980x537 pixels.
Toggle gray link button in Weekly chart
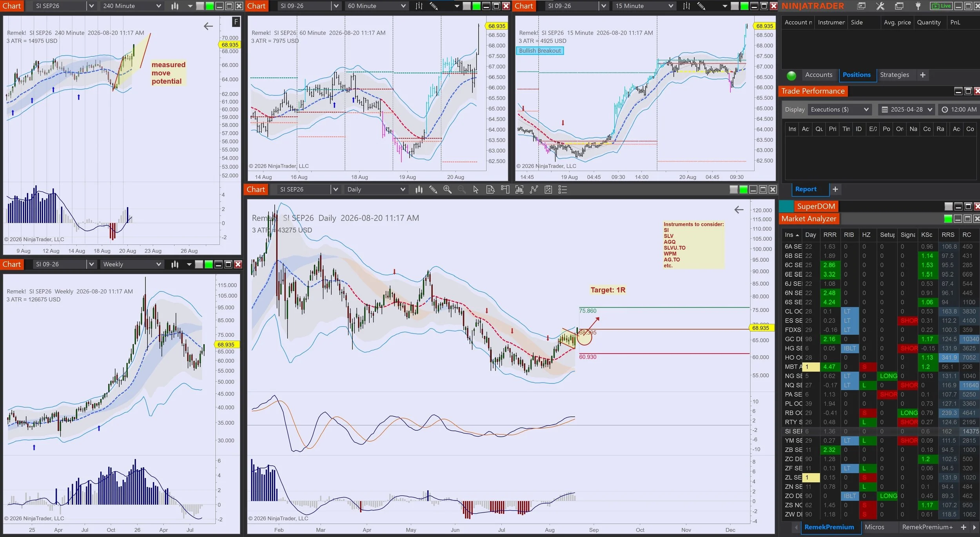tap(199, 264)
